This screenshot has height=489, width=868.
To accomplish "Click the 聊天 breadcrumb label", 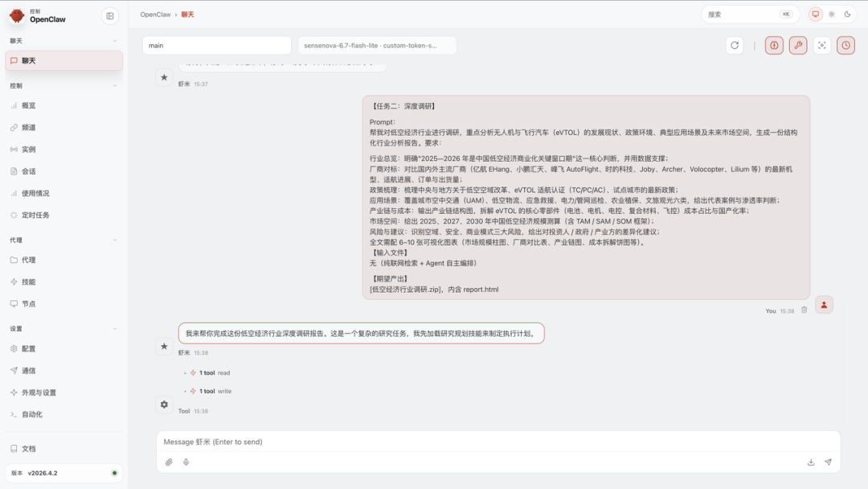I will click(187, 14).
